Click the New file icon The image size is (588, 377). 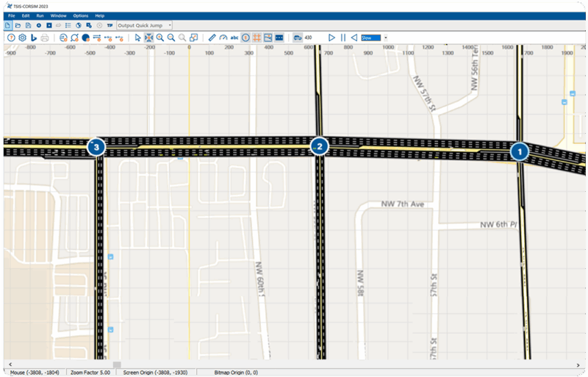pos(8,25)
